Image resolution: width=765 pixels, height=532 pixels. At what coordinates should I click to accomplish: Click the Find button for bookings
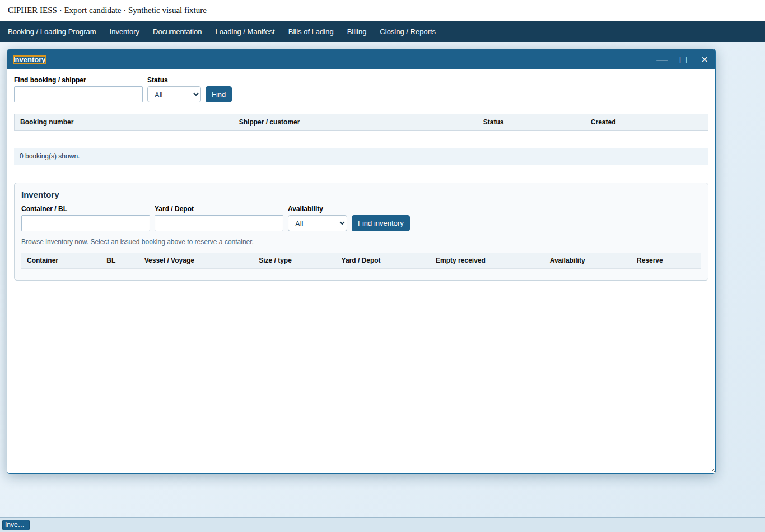(218, 95)
